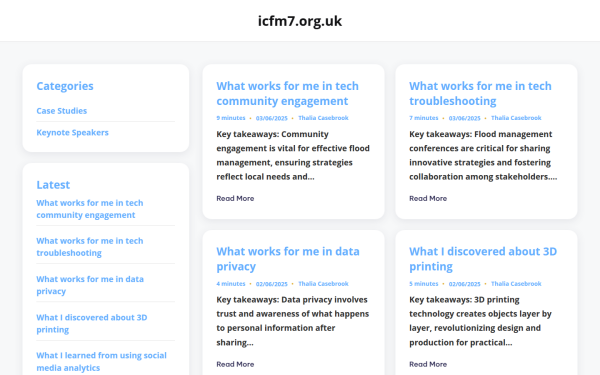Click author Thalia Casebrook on data privacy card
Viewport: 600px width, 375px height.
click(x=323, y=284)
